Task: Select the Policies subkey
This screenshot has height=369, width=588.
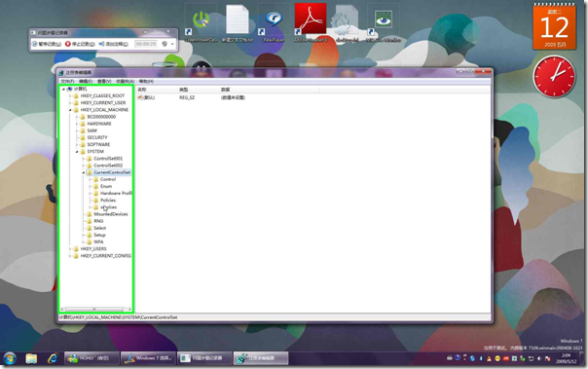Action: coord(108,201)
